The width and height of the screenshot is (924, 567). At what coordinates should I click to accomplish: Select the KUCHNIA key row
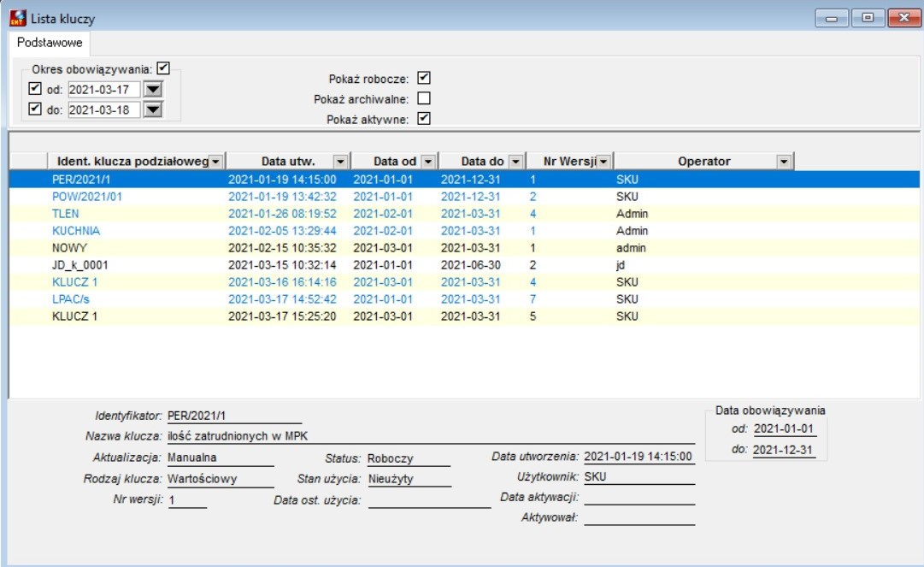[464, 230]
